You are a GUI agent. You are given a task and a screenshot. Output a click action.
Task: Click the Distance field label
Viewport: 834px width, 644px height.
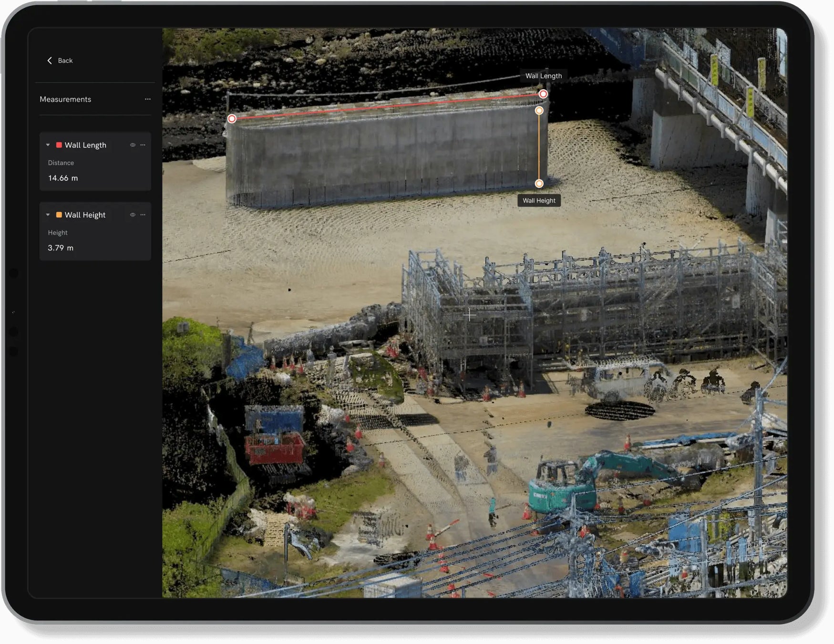click(61, 163)
